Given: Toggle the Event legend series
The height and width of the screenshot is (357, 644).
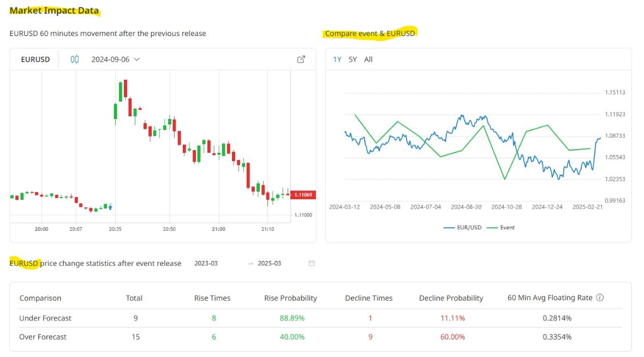Looking at the screenshot, I should coord(500,228).
